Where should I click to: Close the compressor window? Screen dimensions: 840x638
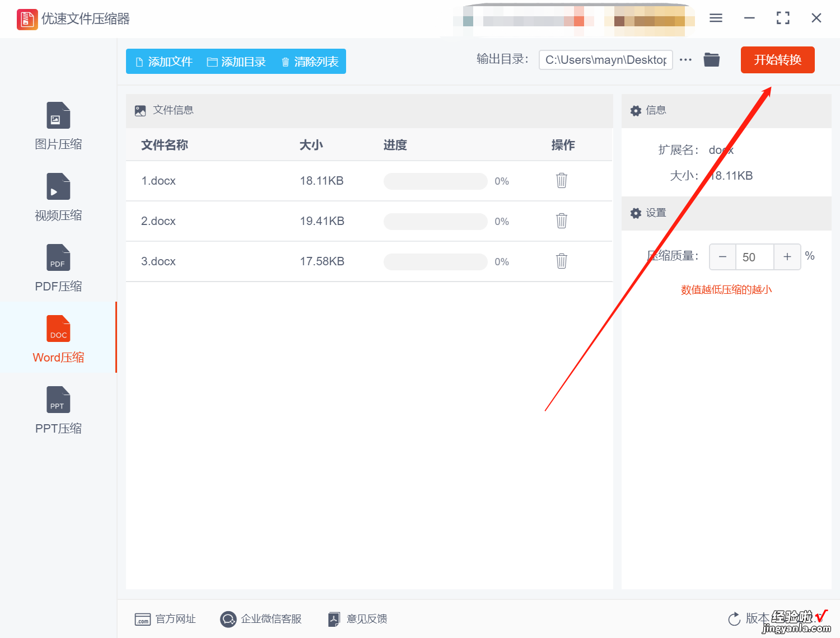click(816, 18)
